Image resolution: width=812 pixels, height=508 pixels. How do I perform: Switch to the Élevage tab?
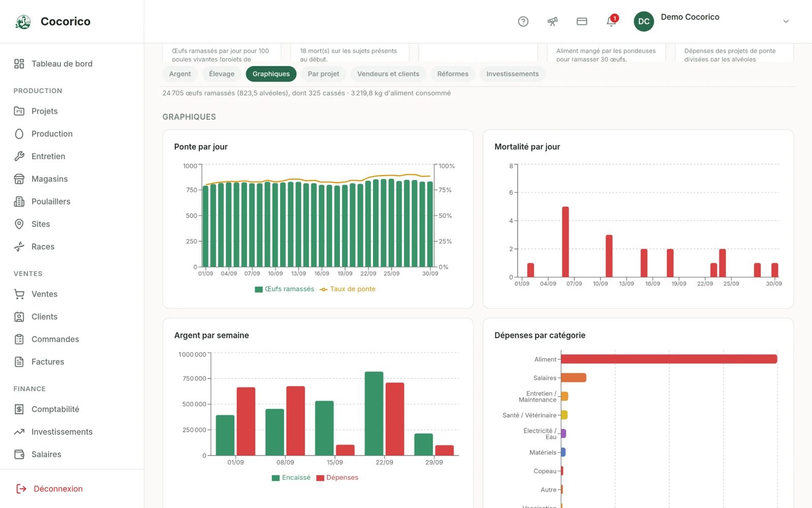(x=222, y=74)
